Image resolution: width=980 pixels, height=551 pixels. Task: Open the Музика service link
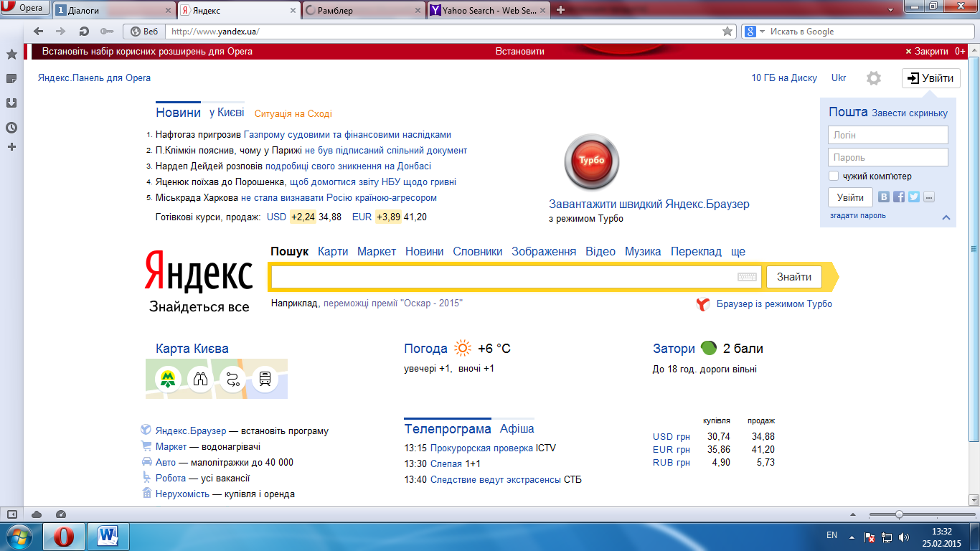[643, 251]
